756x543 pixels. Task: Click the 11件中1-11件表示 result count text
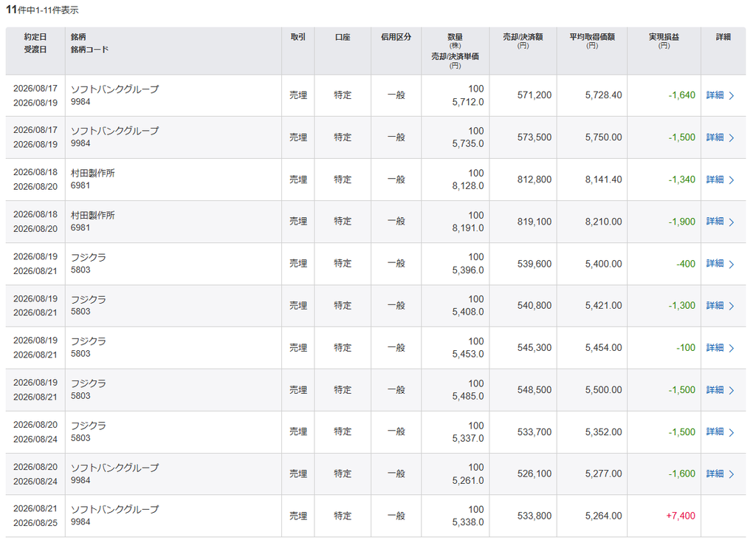pyautogui.click(x=42, y=10)
